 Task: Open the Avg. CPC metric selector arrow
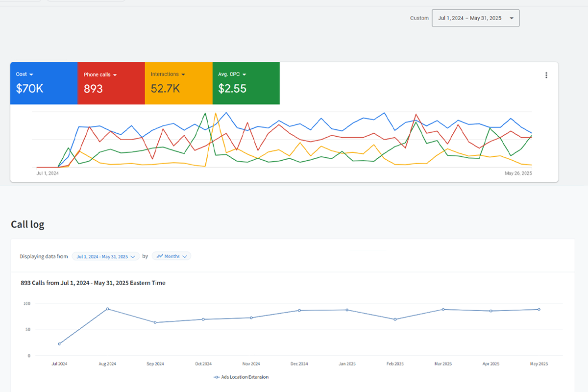245,74
